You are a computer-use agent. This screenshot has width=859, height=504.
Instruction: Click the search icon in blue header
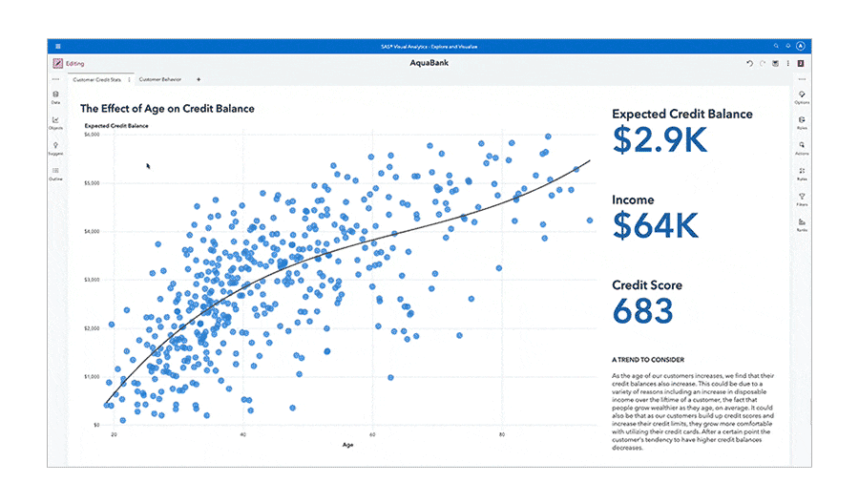[776, 46]
